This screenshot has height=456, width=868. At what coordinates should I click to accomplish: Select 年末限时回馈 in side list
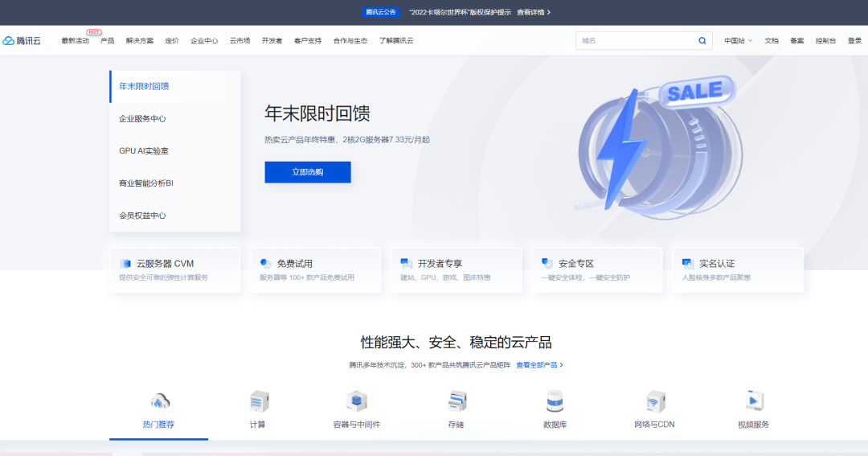pyautogui.click(x=175, y=86)
